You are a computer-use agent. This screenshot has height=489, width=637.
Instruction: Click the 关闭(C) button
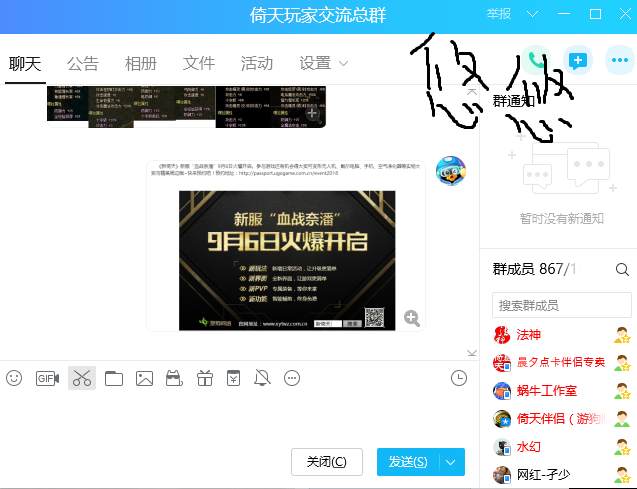pos(326,461)
